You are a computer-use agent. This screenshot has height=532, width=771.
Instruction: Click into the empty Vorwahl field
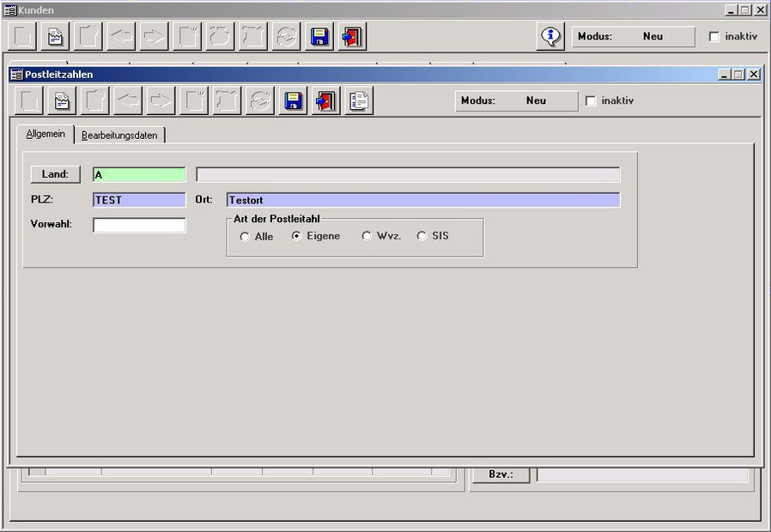pos(139,225)
